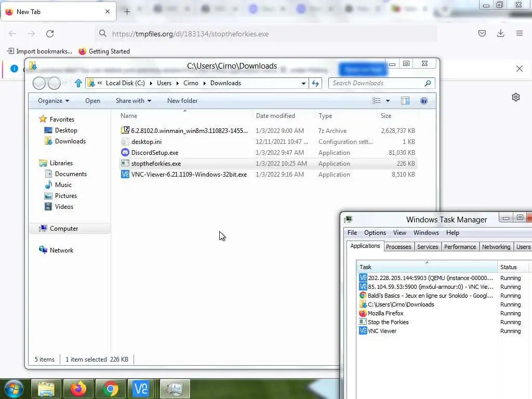The image size is (532, 399).
Task: Open the Firefox downloads panel icon
Action: tap(500, 33)
